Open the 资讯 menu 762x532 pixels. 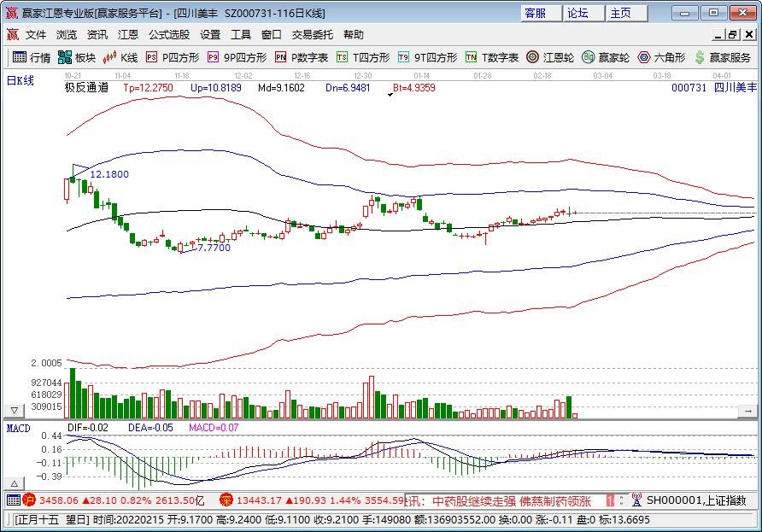[x=97, y=34]
